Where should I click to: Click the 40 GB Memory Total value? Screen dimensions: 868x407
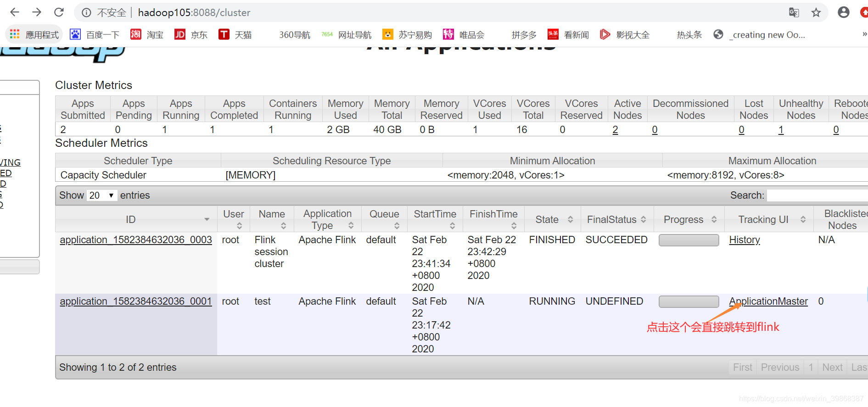tap(387, 130)
